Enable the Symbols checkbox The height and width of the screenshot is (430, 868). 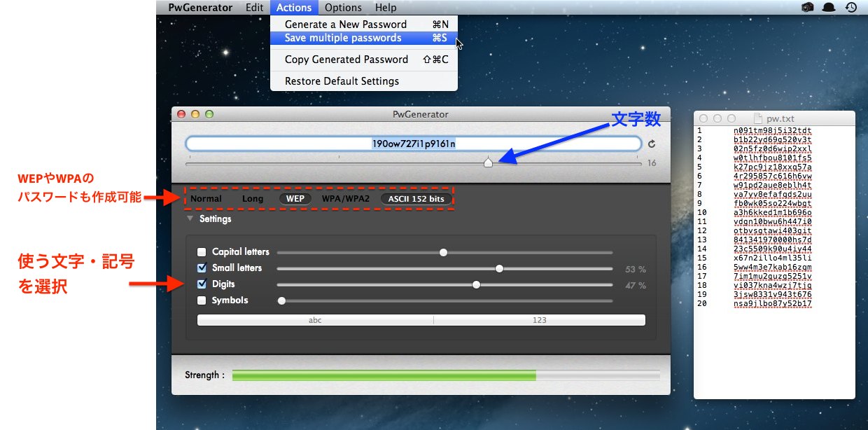click(202, 300)
